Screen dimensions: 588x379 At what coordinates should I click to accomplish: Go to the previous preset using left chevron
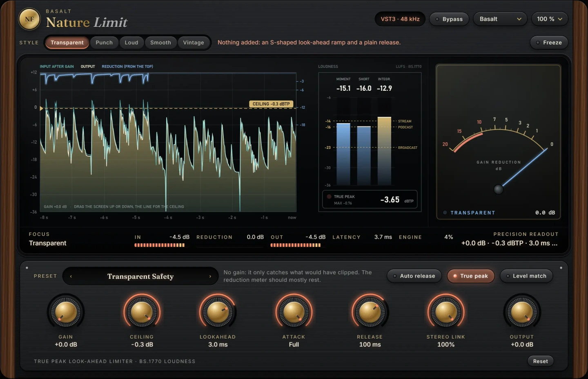tap(71, 276)
